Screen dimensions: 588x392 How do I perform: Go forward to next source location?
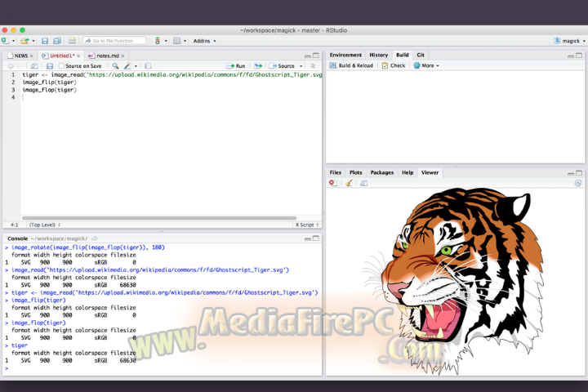pyautogui.click(x=19, y=66)
